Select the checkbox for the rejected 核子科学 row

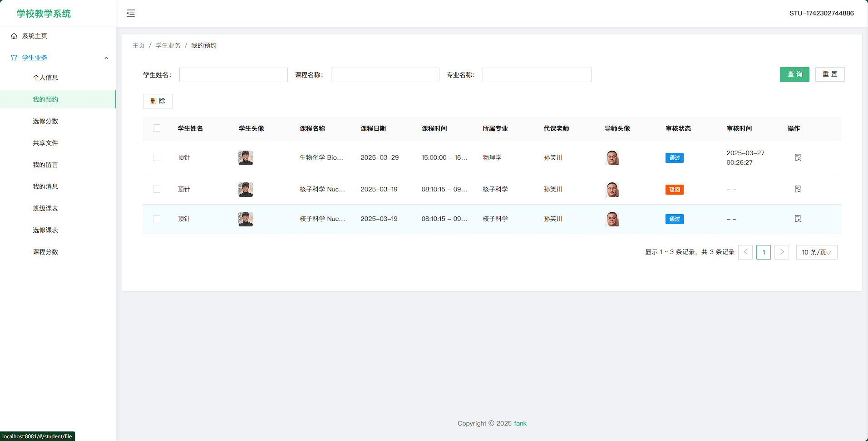pyautogui.click(x=157, y=189)
